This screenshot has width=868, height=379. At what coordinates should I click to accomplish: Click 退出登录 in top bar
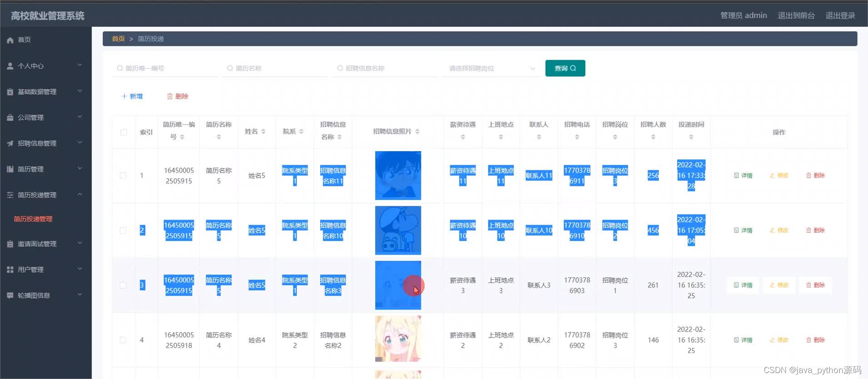pos(840,15)
